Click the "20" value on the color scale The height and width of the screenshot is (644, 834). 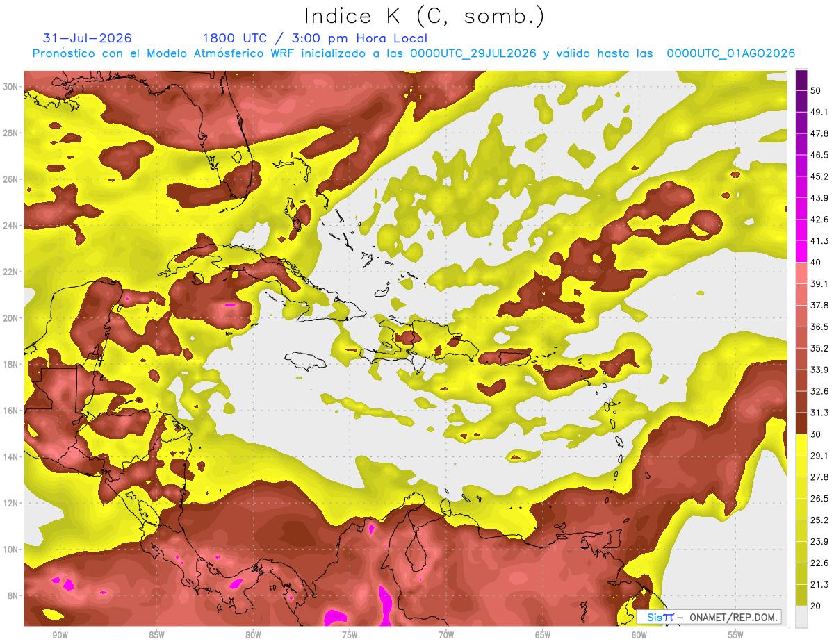[x=817, y=606]
